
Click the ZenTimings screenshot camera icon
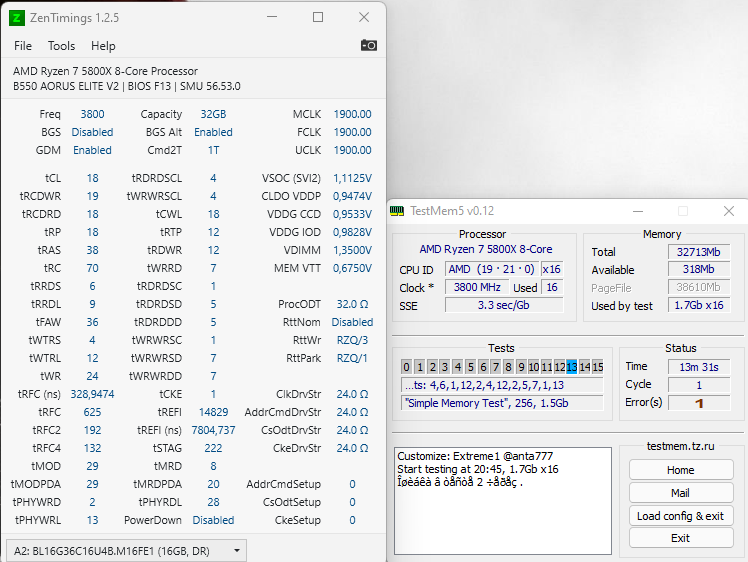[369, 45]
